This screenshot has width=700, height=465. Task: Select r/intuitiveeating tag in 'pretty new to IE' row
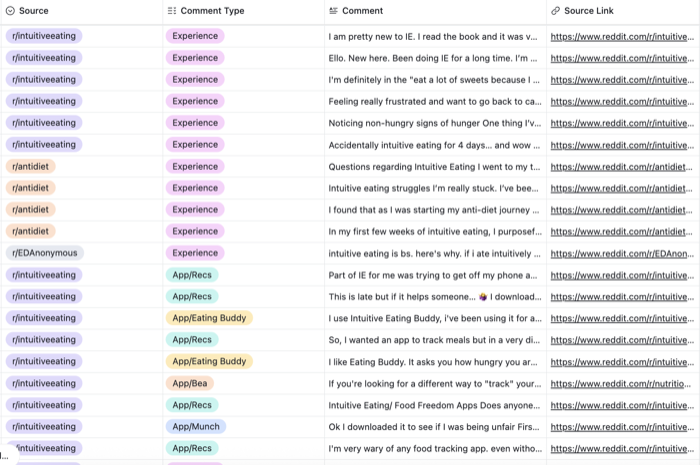[x=44, y=36]
